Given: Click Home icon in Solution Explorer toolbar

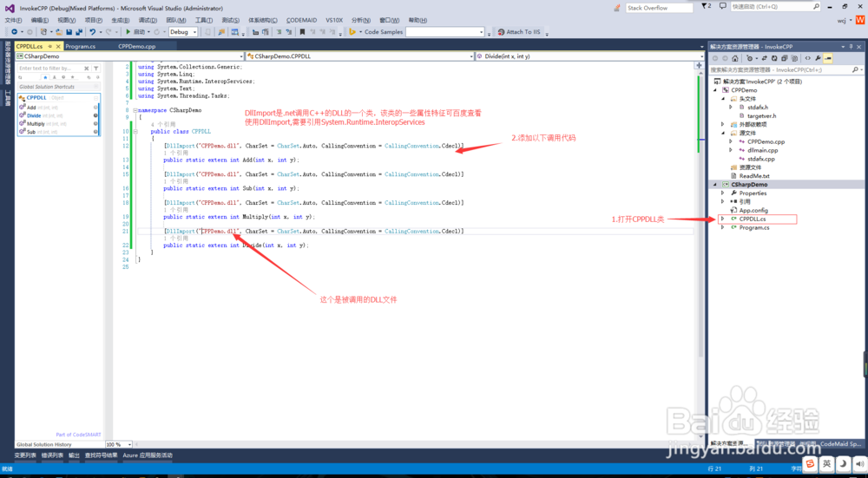Looking at the screenshot, I should tap(734, 58).
